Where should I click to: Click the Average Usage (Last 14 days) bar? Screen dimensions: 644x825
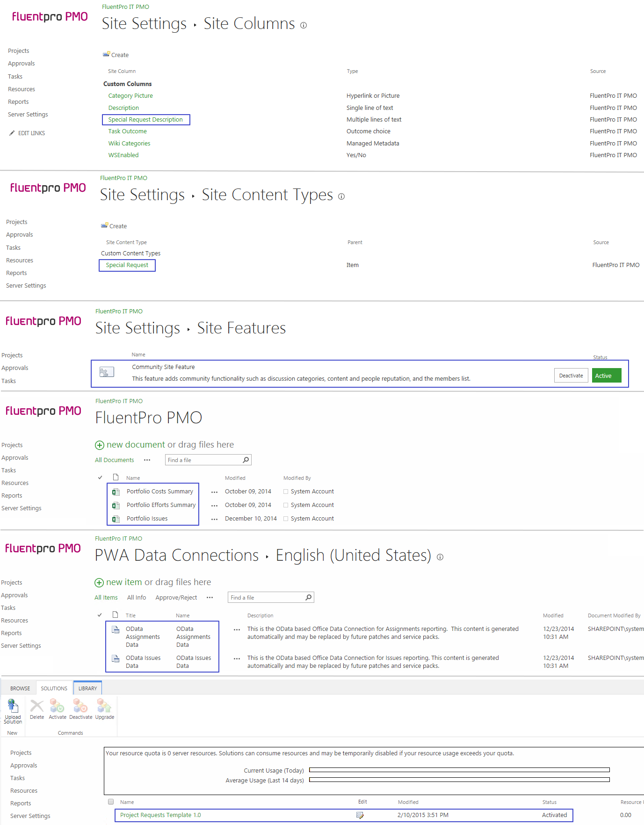pyautogui.click(x=459, y=780)
